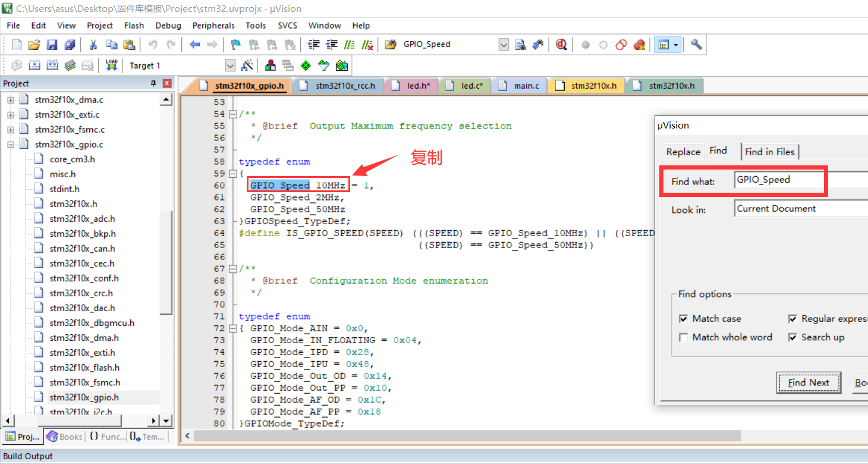This screenshot has width=868, height=464.
Task: Close the Project panel with red X
Action: point(167,84)
